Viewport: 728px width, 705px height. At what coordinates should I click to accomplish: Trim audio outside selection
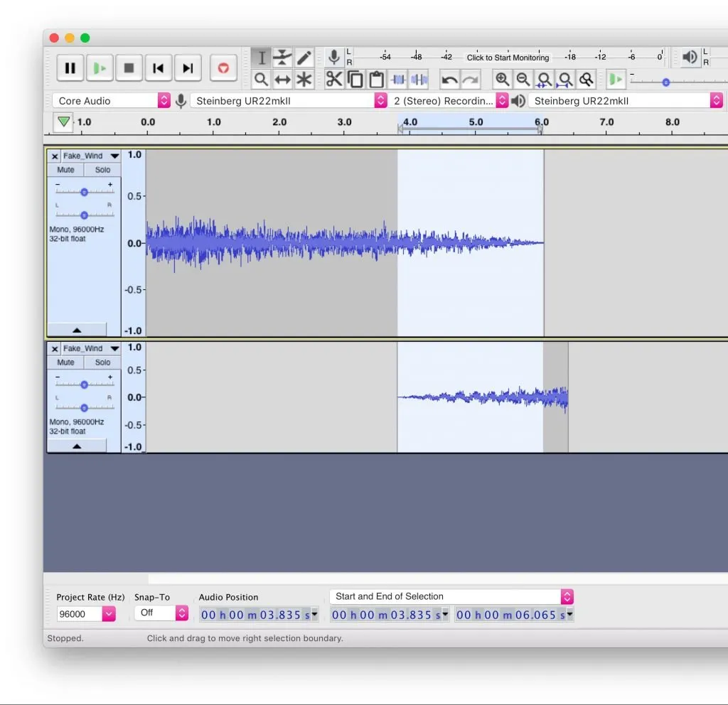point(398,80)
